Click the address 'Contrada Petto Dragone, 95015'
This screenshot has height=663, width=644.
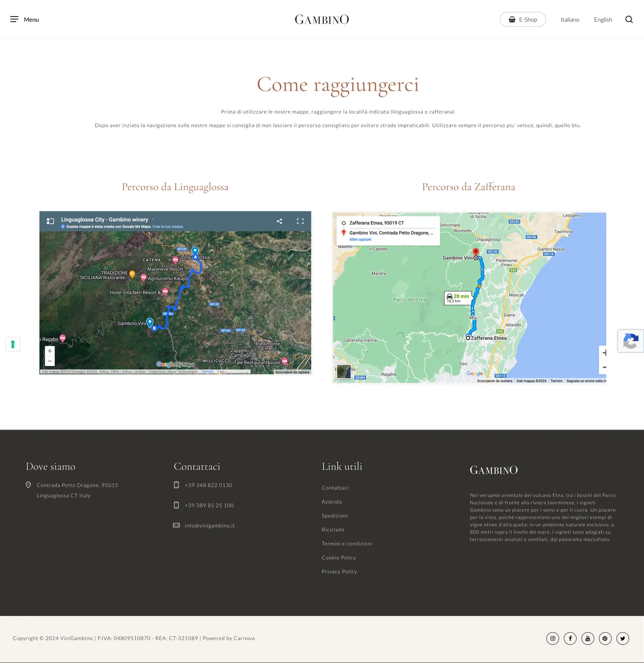(77, 485)
